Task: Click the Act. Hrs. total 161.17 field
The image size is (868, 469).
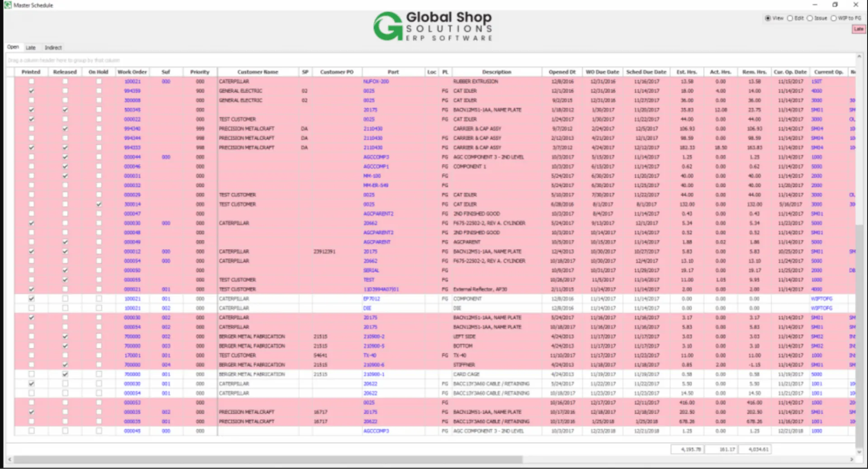Action: coord(721,449)
